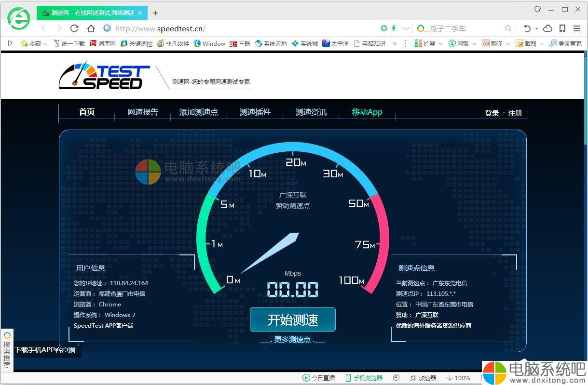The image size is (588, 385).
Task: Click the skin/shirt icon in the title bar
Action: (537, 9)
